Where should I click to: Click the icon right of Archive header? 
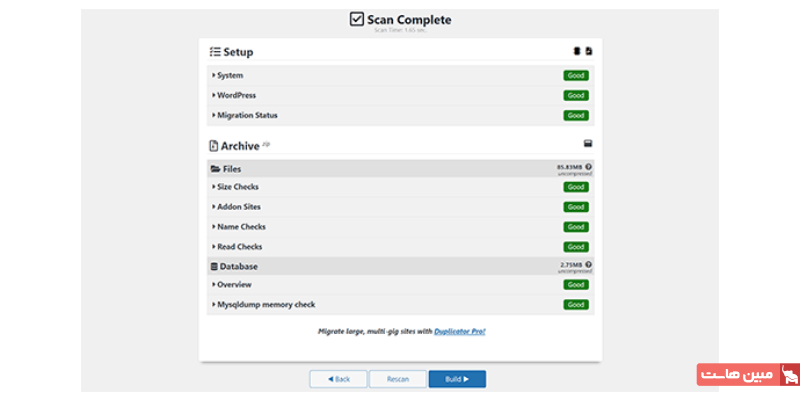point(588,144)
